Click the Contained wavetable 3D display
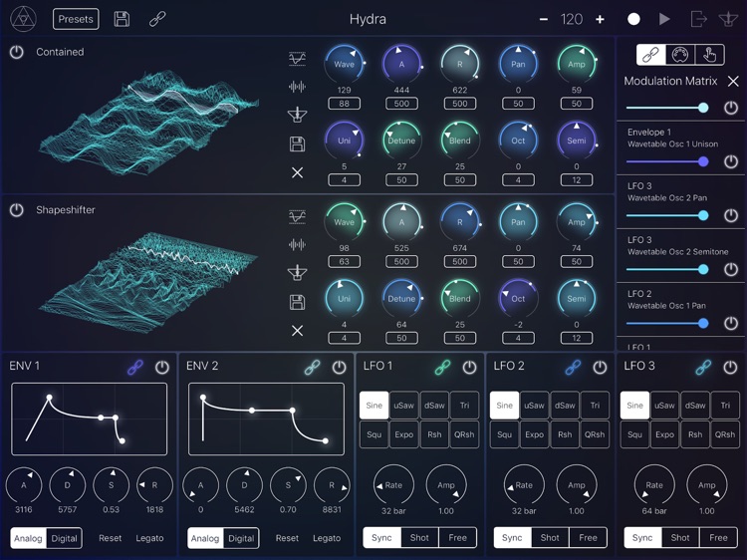The width and height of the screenshot is (747, 560). 150,122
